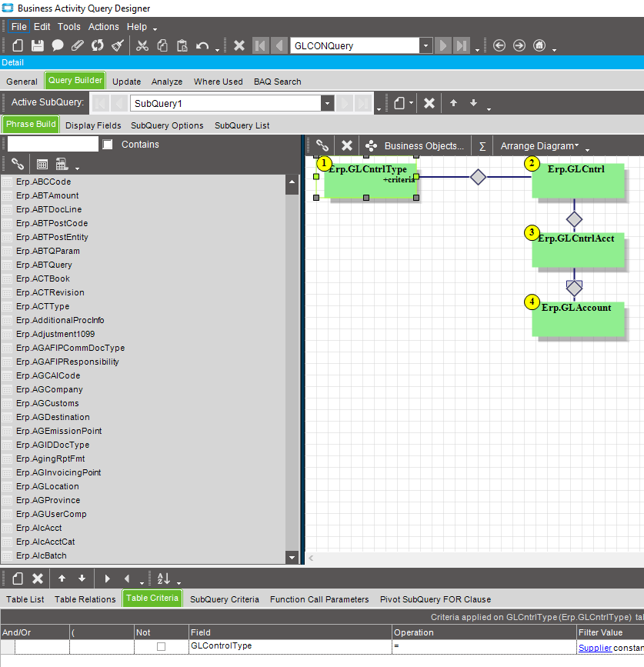Switch to the Display Fields tab
The width and height of the screenshot is (644, 667).
point(93,125)
